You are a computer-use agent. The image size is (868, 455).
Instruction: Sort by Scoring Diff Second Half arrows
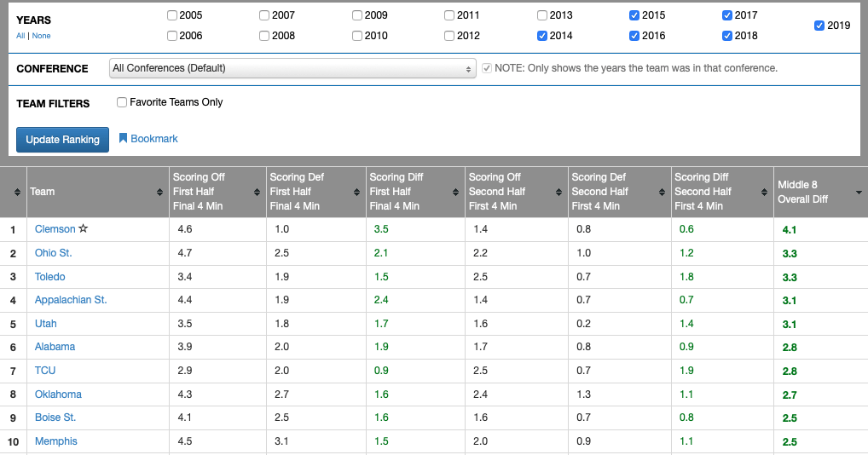pos(764,192)
